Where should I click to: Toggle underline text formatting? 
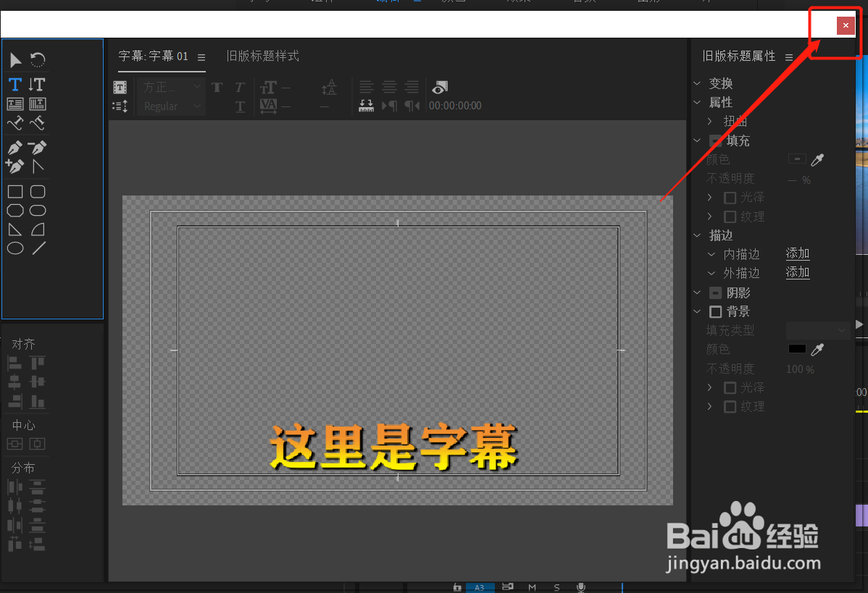point(240,106)
